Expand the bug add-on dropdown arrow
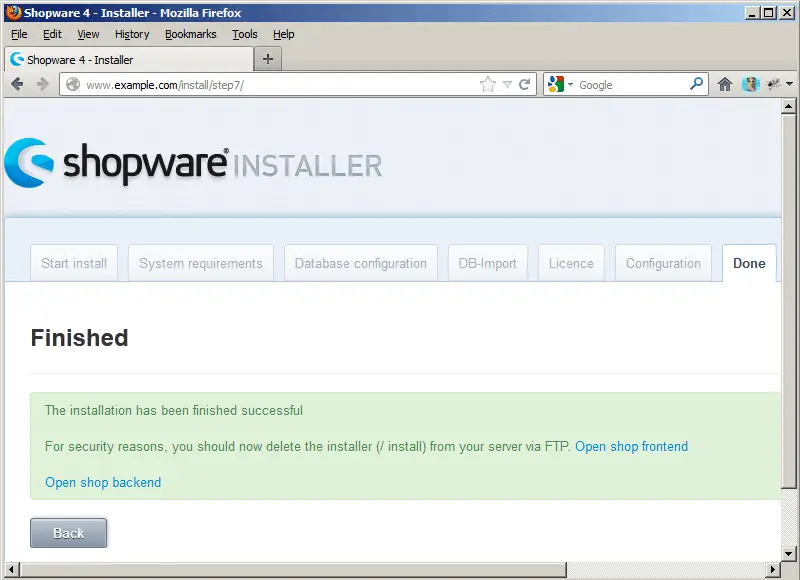This screenshot has width=800, height=580. (789, 84)
